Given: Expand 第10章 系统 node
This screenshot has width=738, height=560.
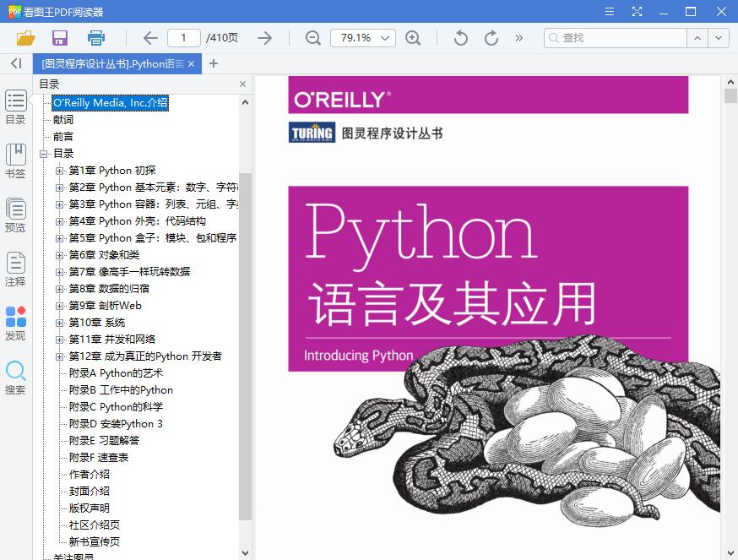Looking at the screenshot, I should tap(59, 323).
